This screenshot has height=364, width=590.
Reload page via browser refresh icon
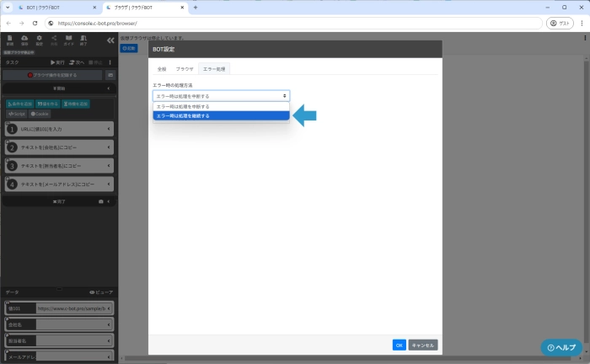click(35, 23)
